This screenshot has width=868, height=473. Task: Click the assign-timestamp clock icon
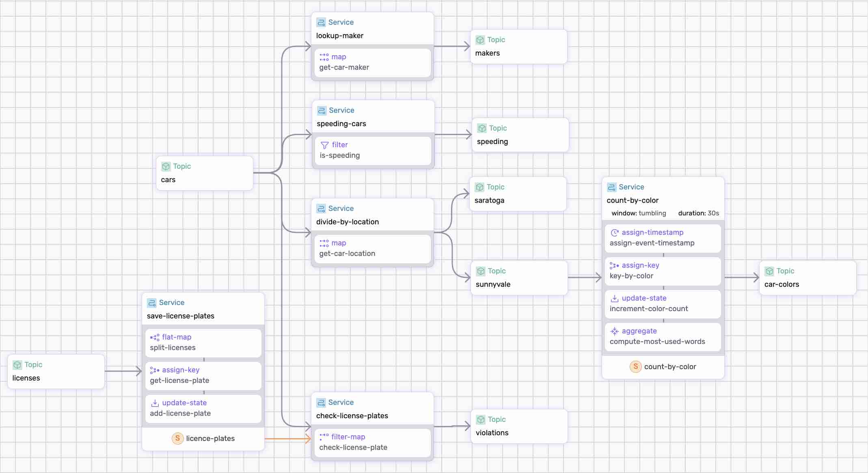[x=615, y=232]
